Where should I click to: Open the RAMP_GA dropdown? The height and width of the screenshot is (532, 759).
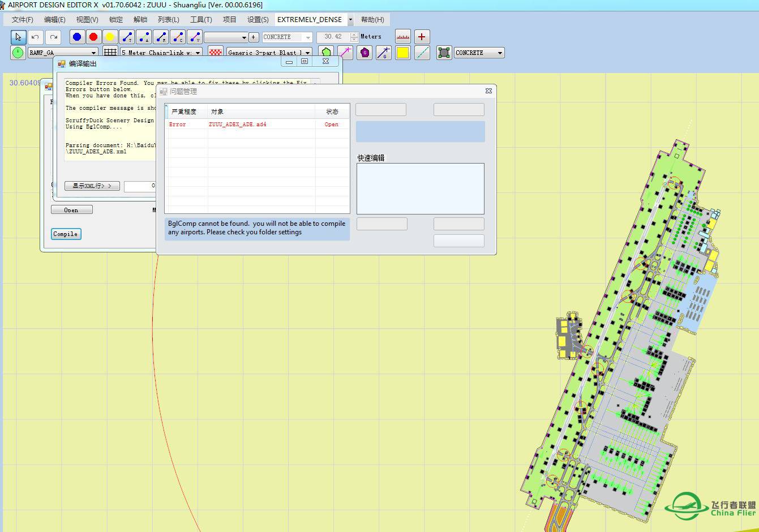coord(93,53)
